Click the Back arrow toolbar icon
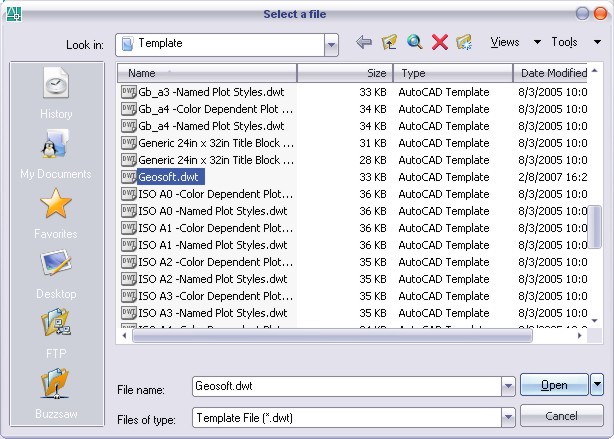The height and width of the screenshot is (439, 614). pos(364,43)
